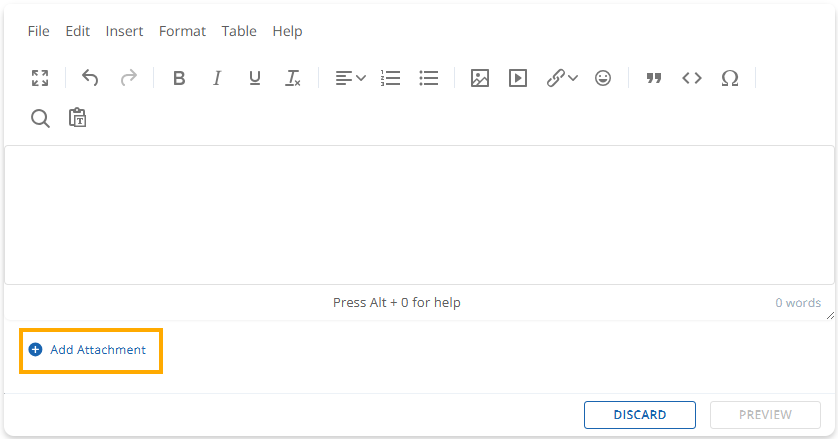
Task: Click the insert image icon
Action: click(480, 78)
